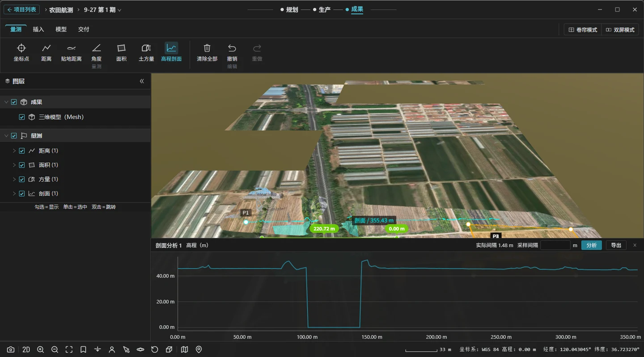Click the 分析 button
The width and height of the screenshot is (644, 357).
click(591, 245)
